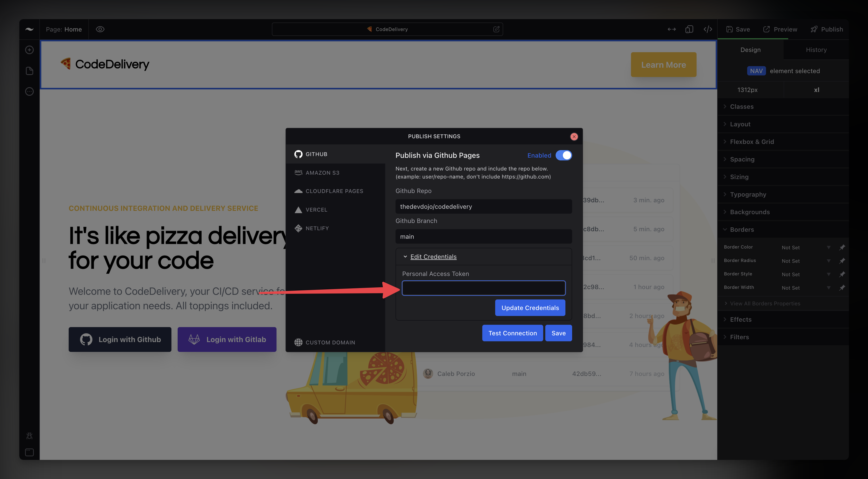Click the bug report icon at bottom left
The height and width of the screenshot is (479, 868).
click(29, 436)
